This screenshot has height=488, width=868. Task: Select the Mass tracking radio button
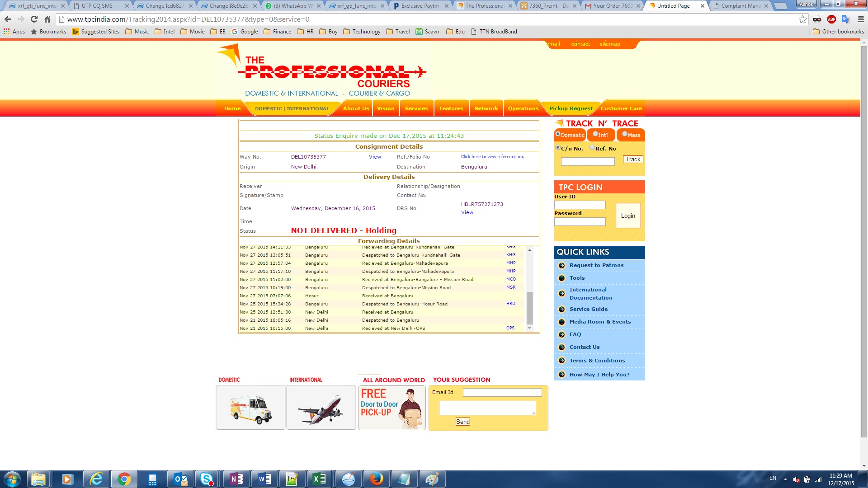[x=625, y=134]
